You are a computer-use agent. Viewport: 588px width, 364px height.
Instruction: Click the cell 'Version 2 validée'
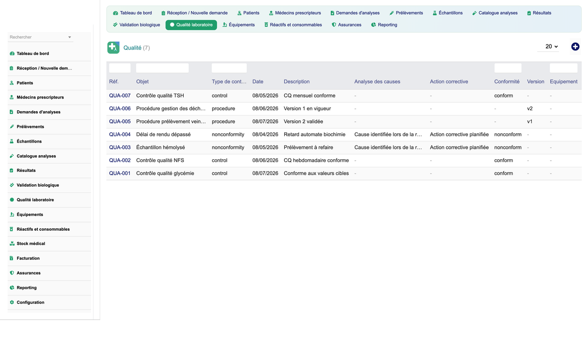[x=303, y=121]
